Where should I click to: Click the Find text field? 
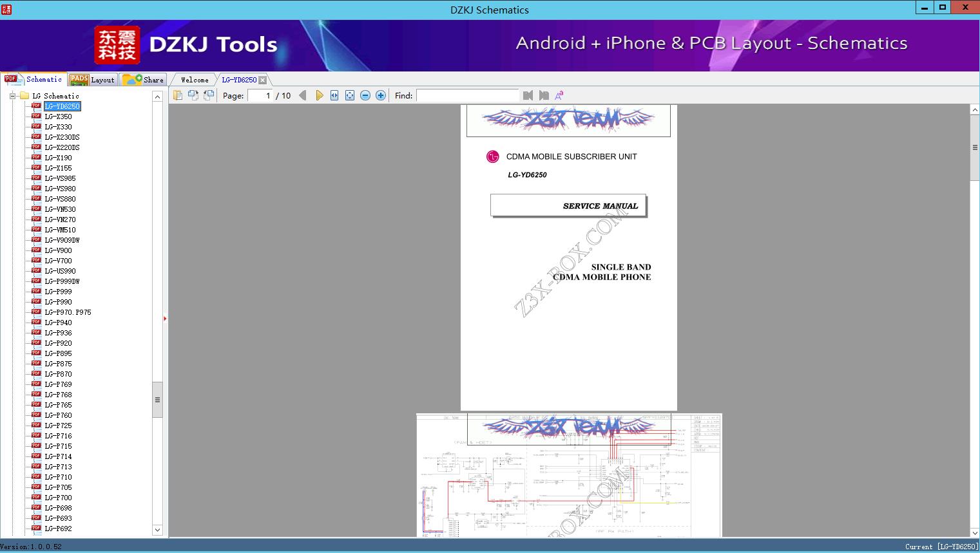pyautogui.click(x=467, y=95)
